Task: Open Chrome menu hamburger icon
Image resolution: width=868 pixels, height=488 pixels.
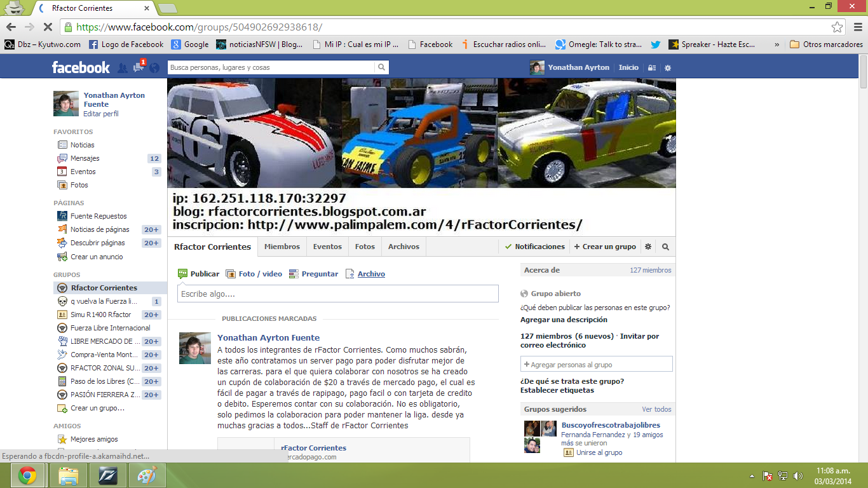Action: [857, 27]
